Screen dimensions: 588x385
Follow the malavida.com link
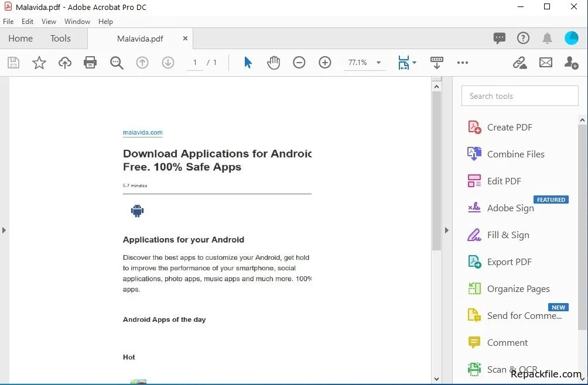click(142, 132)
